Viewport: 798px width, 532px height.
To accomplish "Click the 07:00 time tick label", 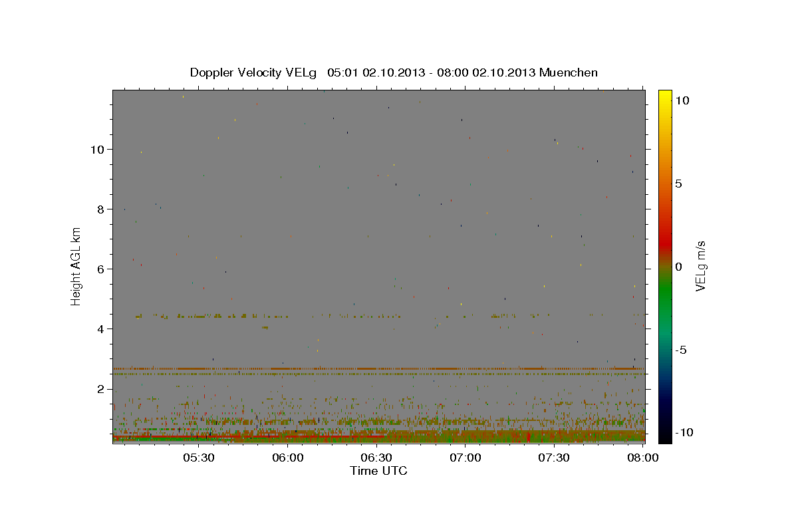I will point(465,458).
